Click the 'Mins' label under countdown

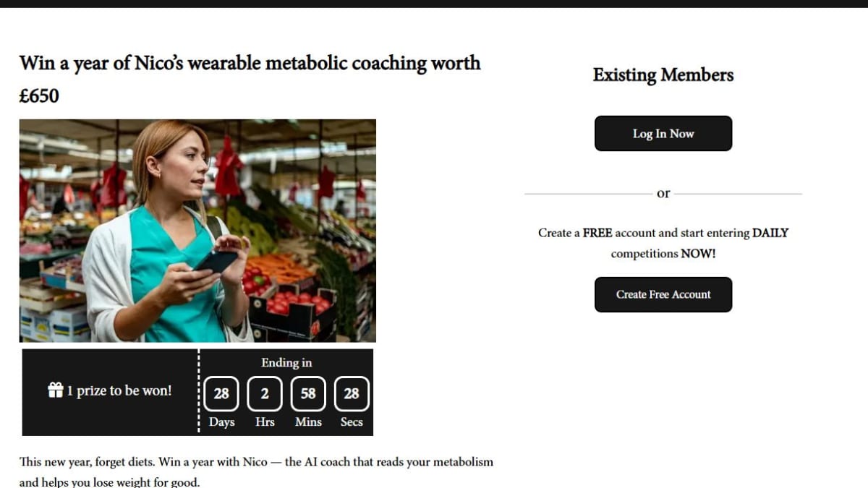[x=308, y=421]
